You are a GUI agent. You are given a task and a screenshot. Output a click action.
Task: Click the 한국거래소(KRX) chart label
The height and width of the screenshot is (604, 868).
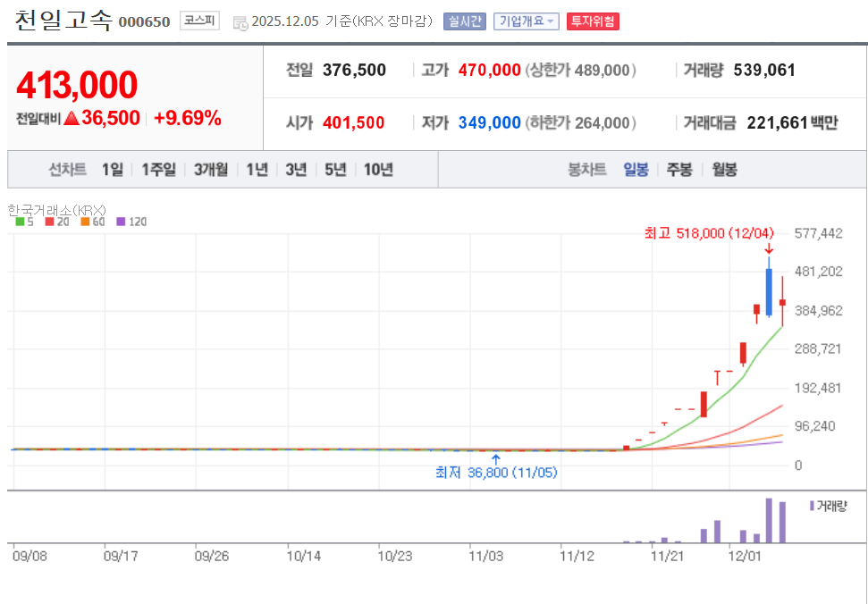[x=57, y=210]
